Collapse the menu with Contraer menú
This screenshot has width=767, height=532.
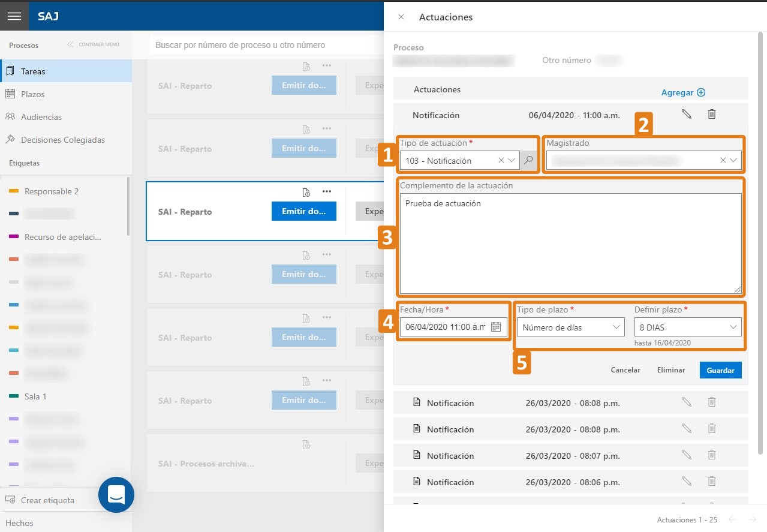pos(94,44)
